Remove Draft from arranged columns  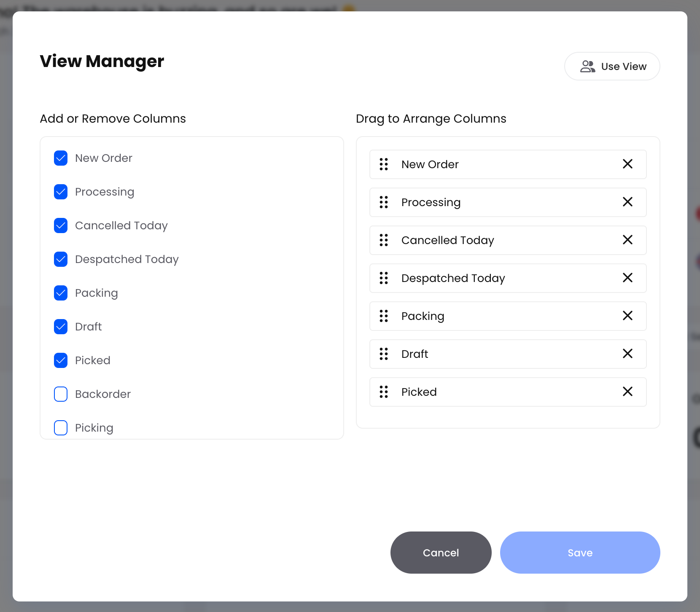tap(627, 354)
